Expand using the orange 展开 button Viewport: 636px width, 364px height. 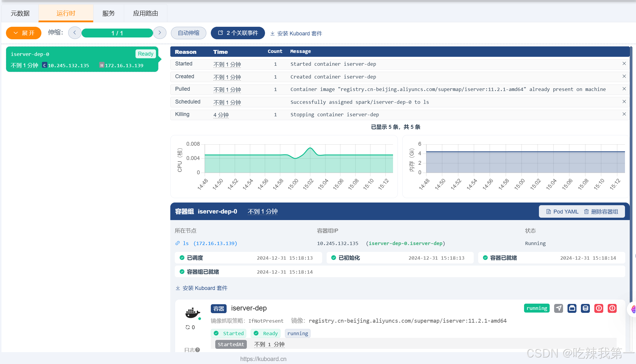24,33
